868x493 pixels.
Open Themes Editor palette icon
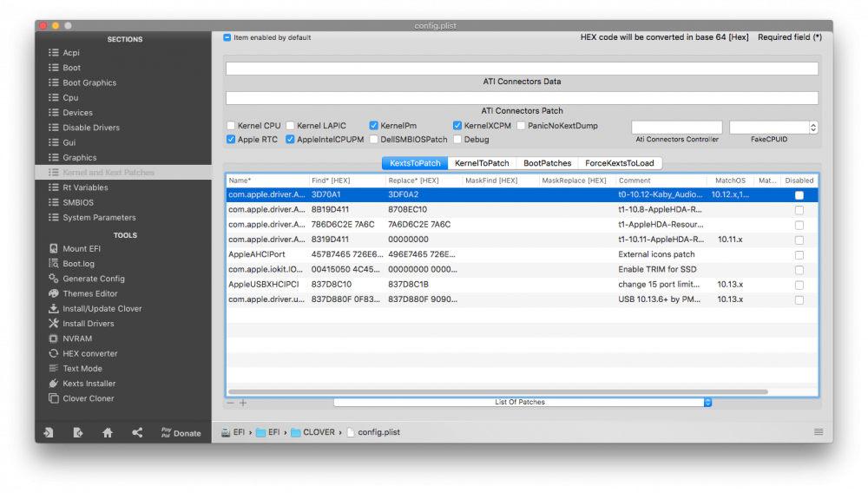(53, 293)
